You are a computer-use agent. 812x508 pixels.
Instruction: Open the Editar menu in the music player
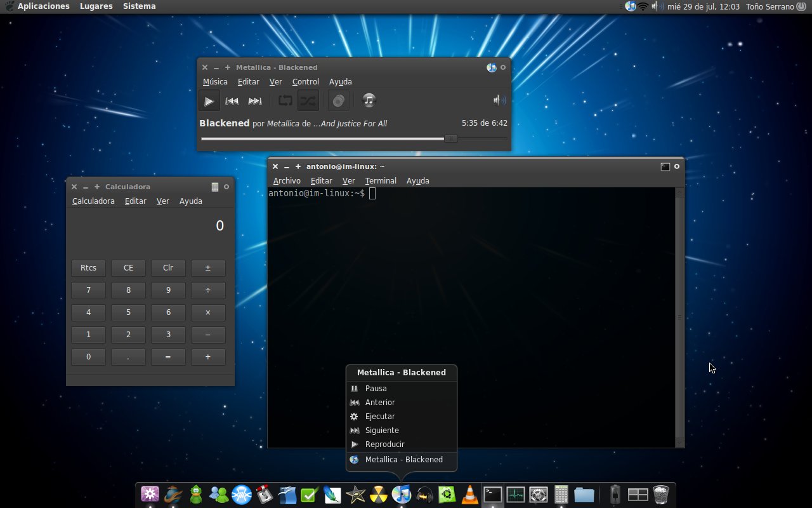click(249, 81)
